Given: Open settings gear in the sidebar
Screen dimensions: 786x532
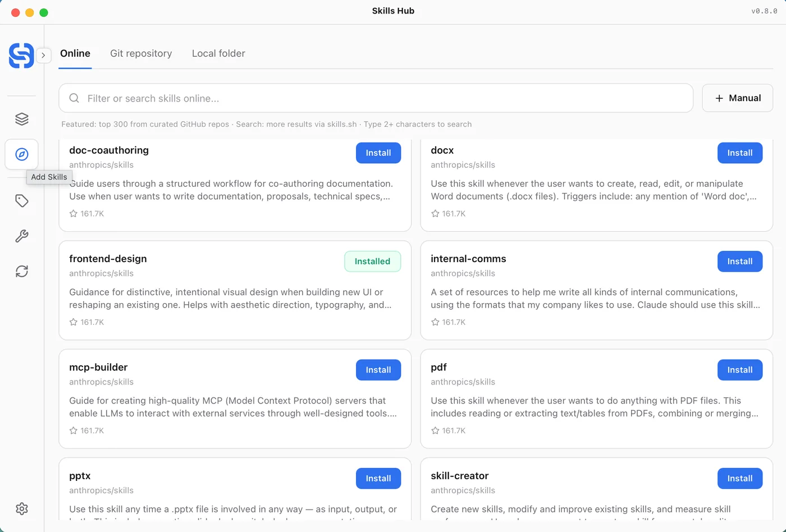Looking at the screenshot, I should 22,508.
